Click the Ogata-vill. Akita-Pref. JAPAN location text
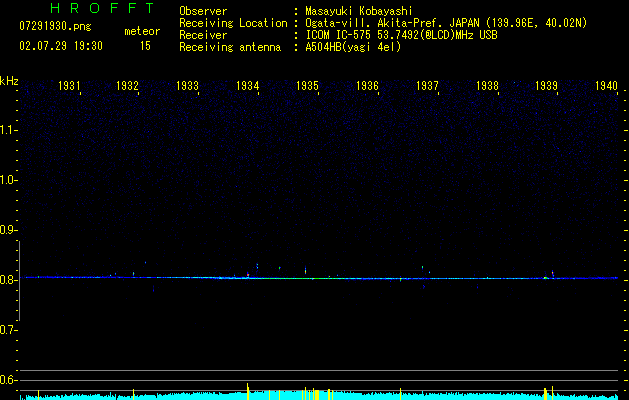629x400 pixels. (x=446, y=23)
